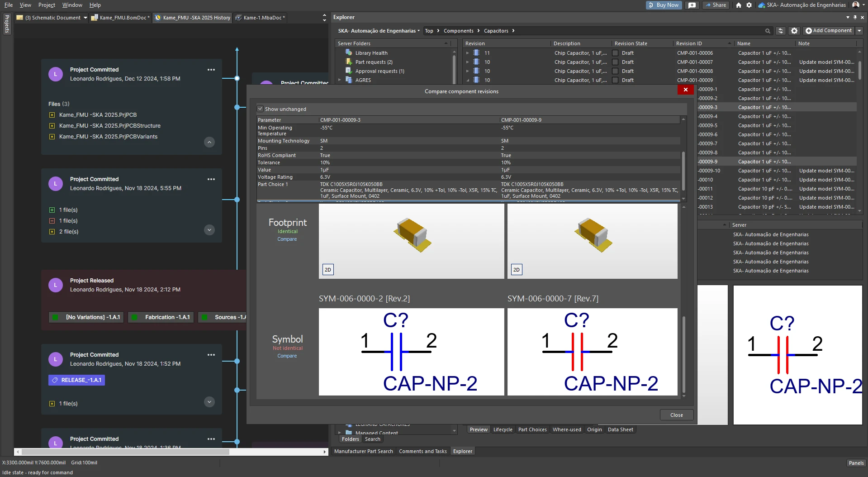868x477 pixels.
Task: Open Explorer settings gear beside Add Component
Action: (x=794, y=31)
